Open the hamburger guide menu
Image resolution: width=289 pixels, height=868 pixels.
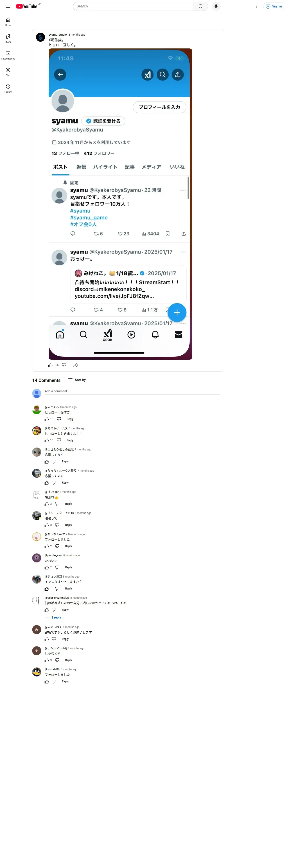pyautogui.click(x=8, y=6)
